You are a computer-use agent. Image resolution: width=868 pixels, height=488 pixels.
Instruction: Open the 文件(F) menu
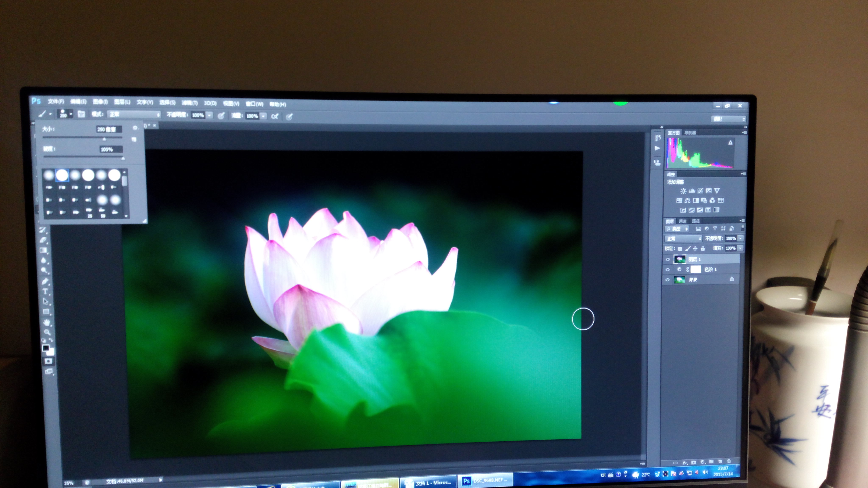tap(56, 101)
